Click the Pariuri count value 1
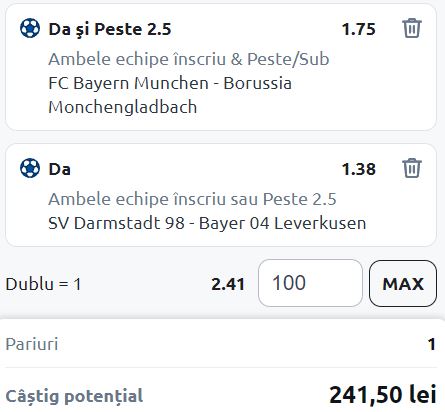 [x=432, y=344]
